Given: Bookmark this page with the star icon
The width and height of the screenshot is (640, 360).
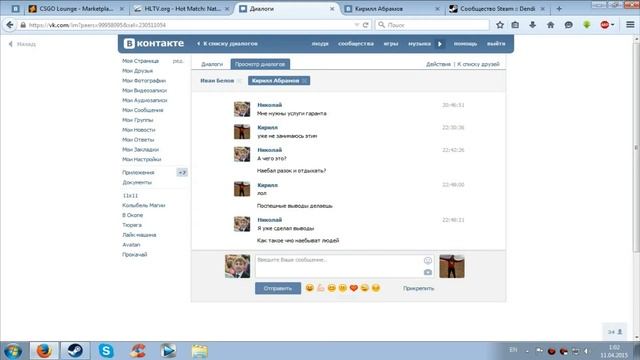Looking at the screenshot, I should pyautogui.click(x=500, y=25).
